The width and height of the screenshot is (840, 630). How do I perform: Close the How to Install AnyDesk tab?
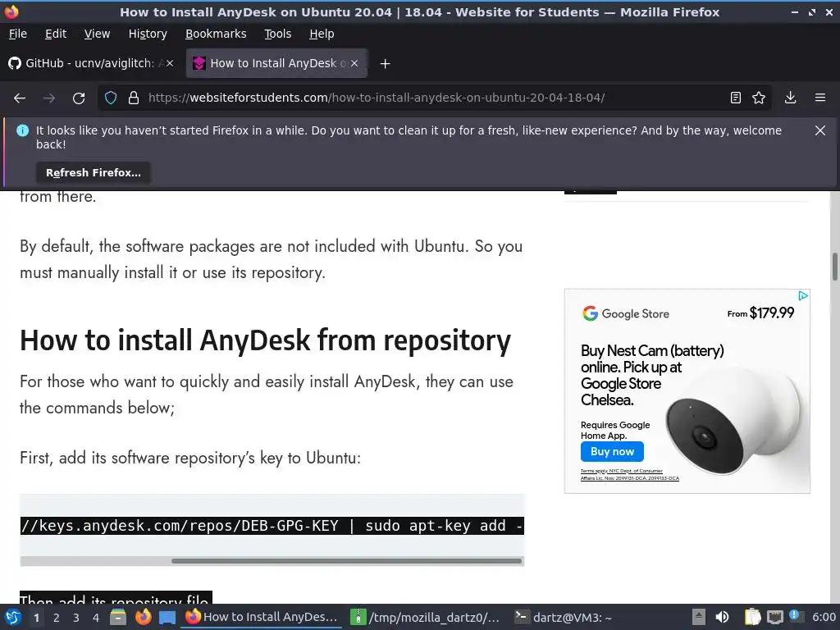[x=354, y=63]
